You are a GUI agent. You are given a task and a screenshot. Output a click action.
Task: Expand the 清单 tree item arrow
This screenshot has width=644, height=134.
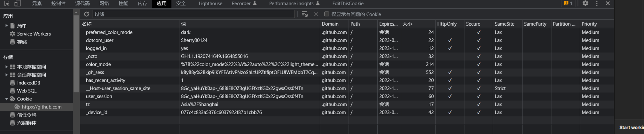point(6,26)
